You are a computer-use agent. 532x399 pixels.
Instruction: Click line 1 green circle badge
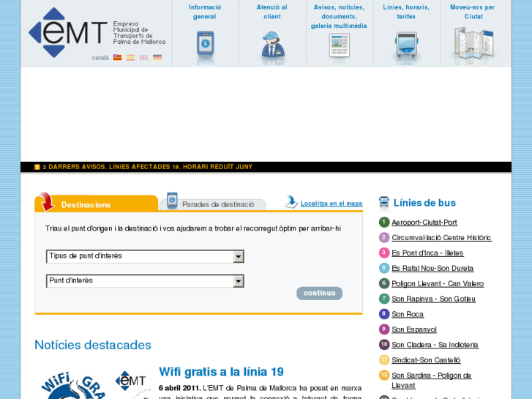pyautogui.click(x=383, y=223)
